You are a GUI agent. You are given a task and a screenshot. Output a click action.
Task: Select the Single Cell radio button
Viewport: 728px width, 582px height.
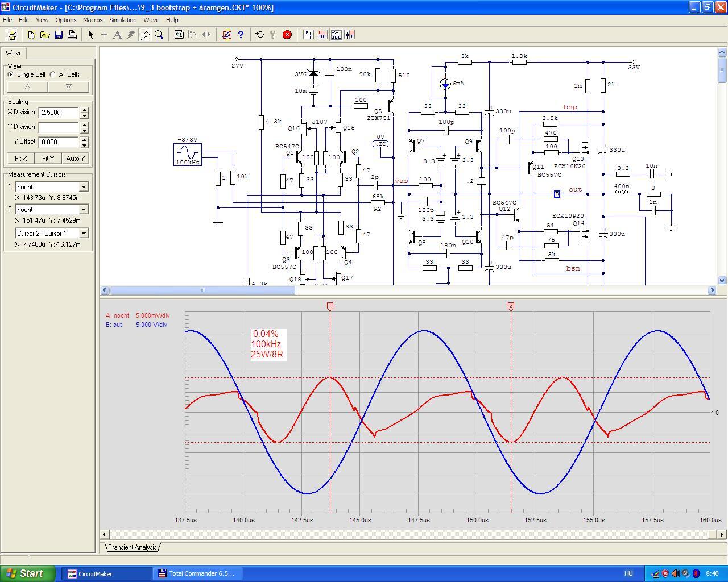(11, 74)
